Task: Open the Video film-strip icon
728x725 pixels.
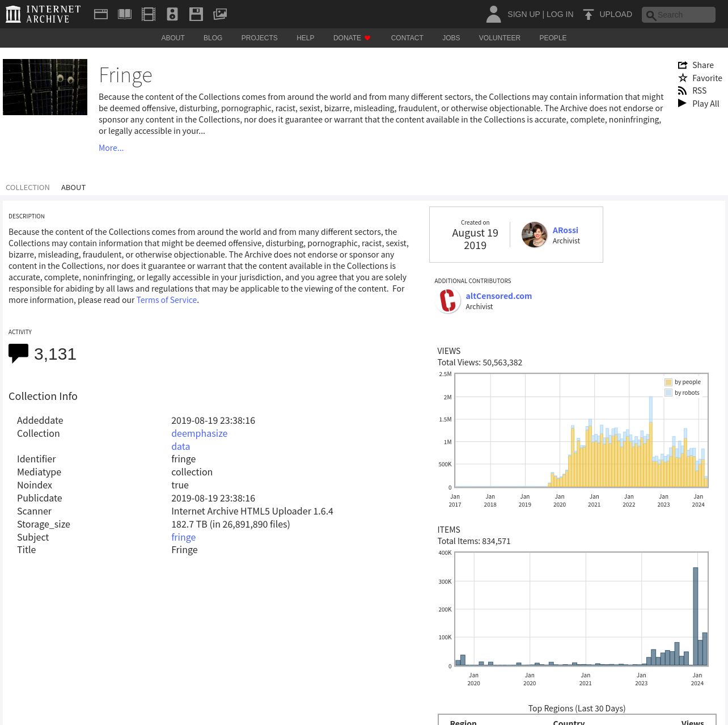Action: (x=149, y=14)
